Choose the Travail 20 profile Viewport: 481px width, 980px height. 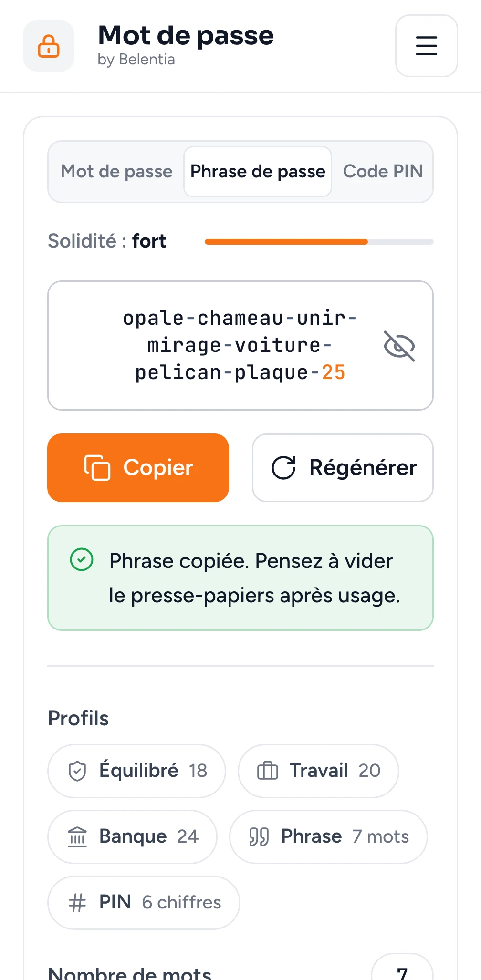click(x=318, y=771)
